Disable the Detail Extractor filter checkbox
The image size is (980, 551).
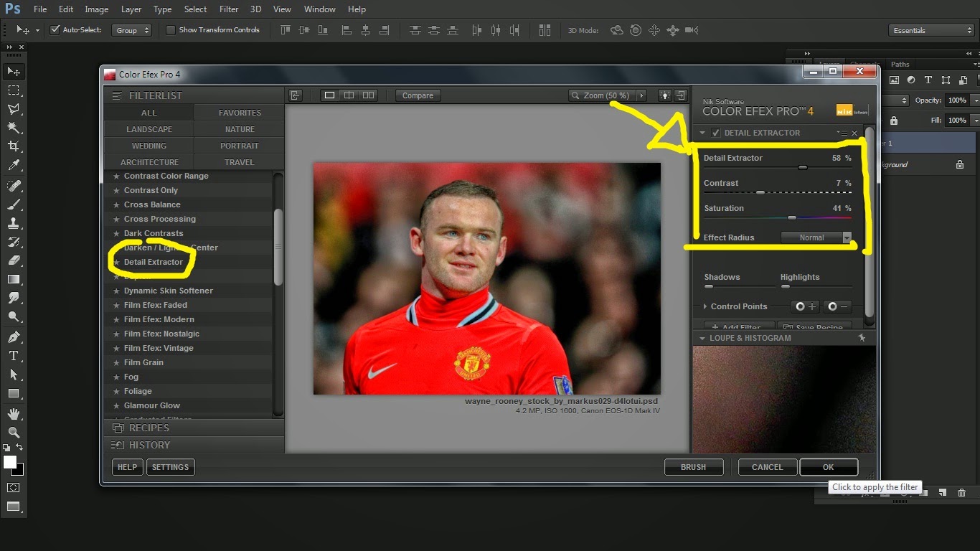point(716,133)
